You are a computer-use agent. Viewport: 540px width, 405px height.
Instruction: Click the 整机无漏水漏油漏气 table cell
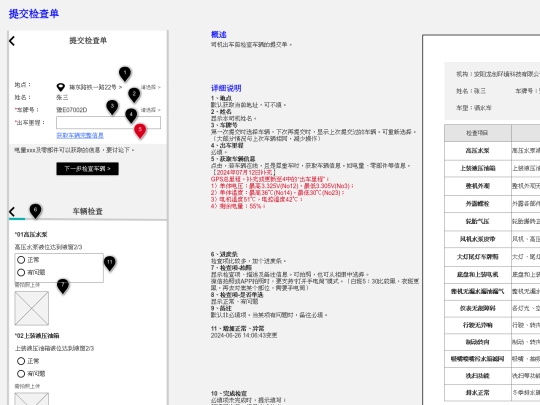tap(478, 291)
